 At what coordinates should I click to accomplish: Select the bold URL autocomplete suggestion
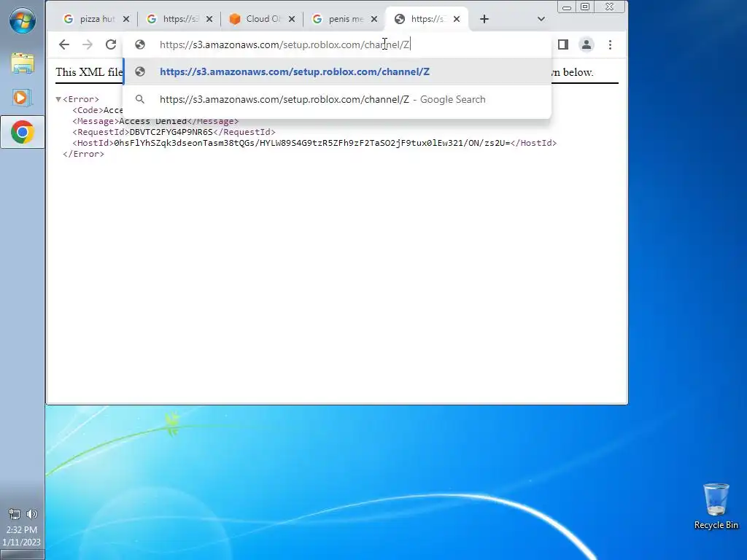pyautogui.click(x=337, y=71)
